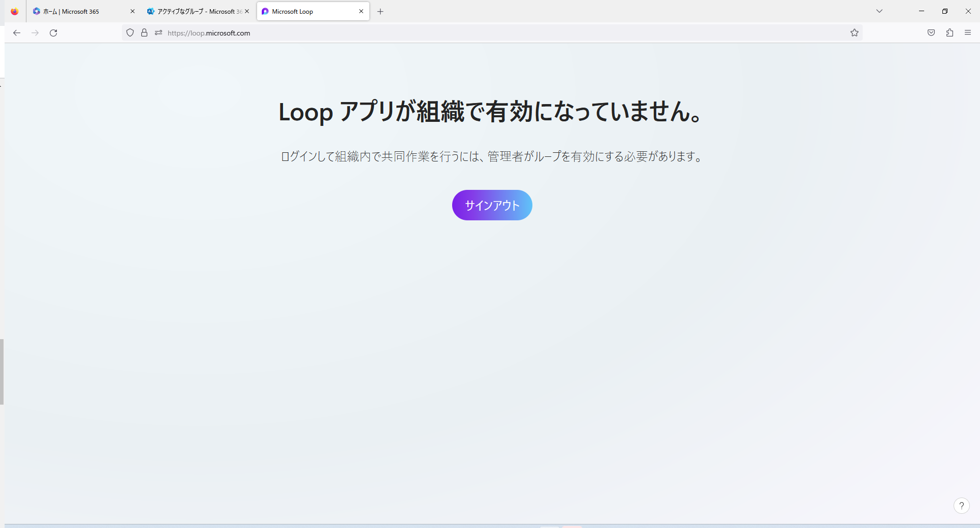Close the ホーム | Microsoft 365 tab
Image resolution: width=980 pixels, height=528 pixels.
click(x=133, y=11)
